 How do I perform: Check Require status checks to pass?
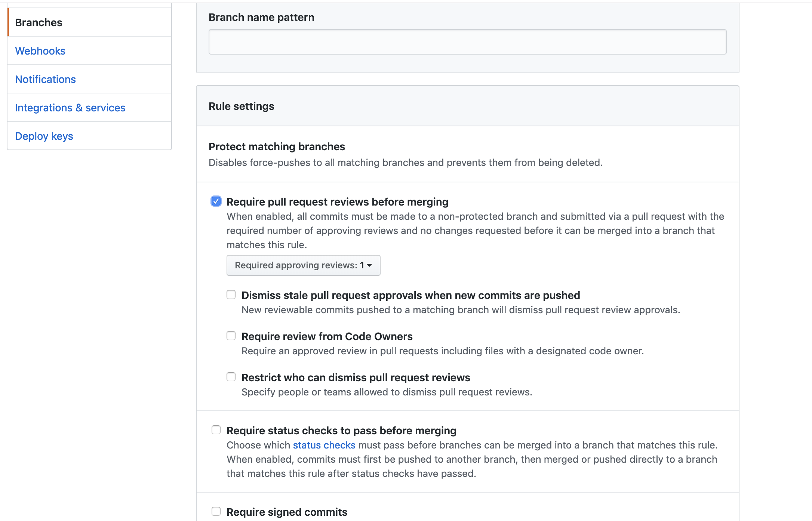216,430
